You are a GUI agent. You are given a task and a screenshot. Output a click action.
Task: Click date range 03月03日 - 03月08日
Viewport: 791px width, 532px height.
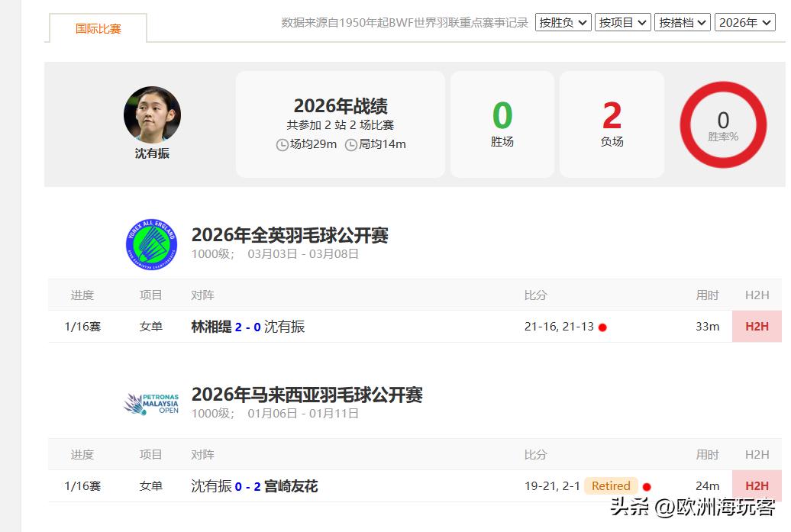click(x=302, y=253)
